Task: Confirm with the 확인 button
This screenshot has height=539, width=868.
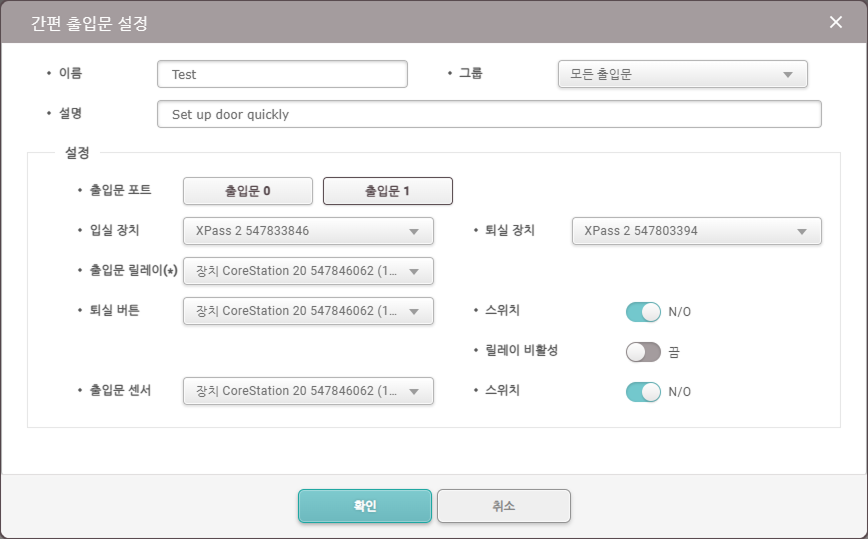Action: [x=365, y=506]
